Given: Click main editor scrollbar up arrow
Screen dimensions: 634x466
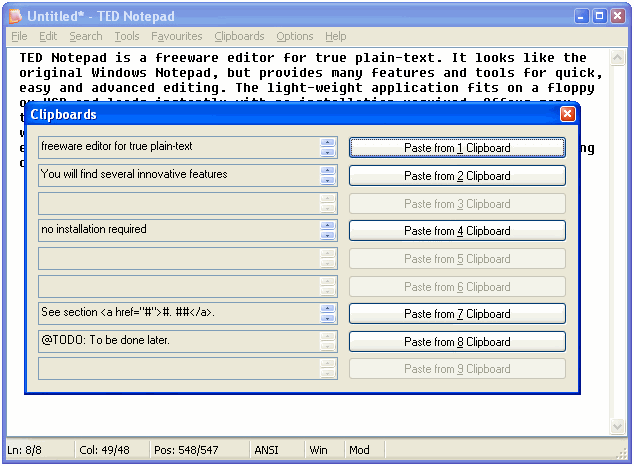Looking at the screenshot, I should click(x=617, y=57).
